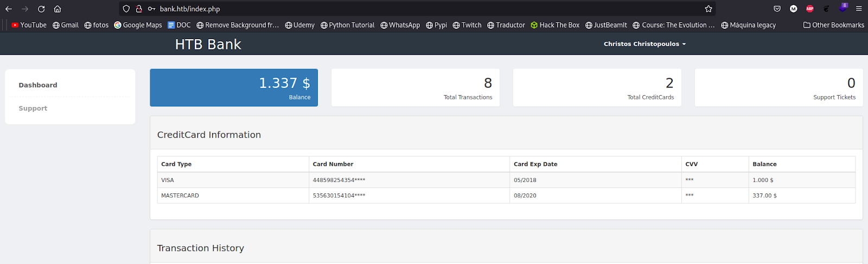Open the Twitch bookmark

coord(467,25)
